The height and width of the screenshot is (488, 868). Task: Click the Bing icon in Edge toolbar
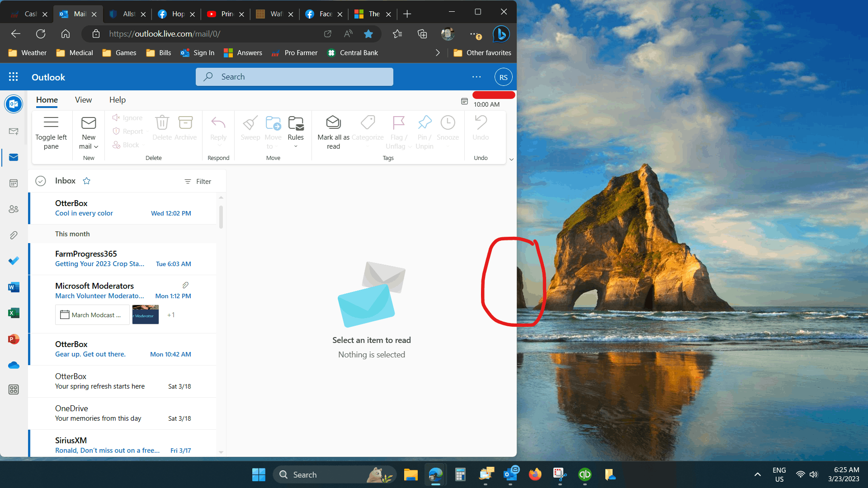tap(501, 34)
